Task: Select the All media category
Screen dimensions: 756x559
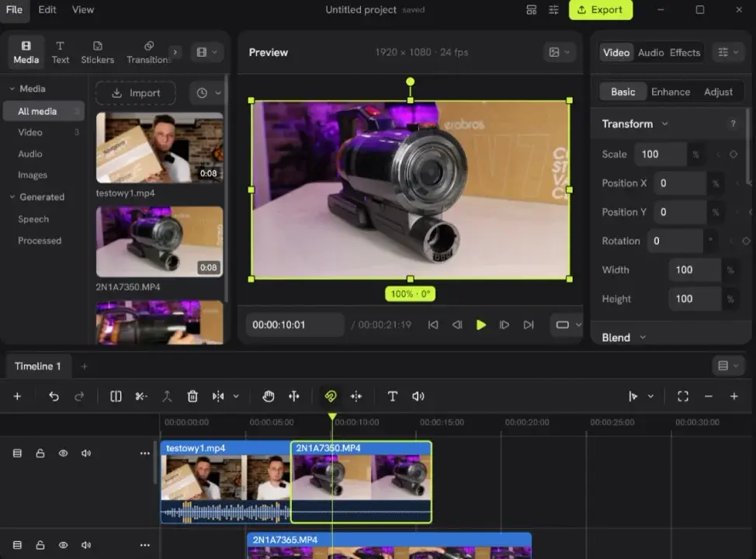Action: pos(43,112)
